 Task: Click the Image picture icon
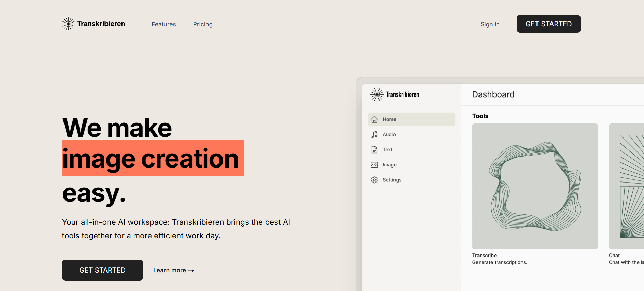(374, 165)
